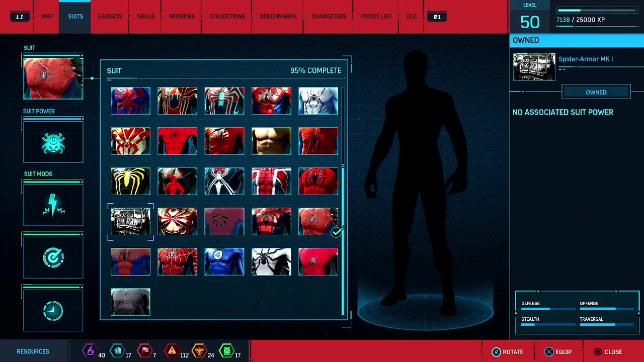Click the '7138 / 25000 XP' text
644x362 pixels.
click(x=581, y=20)
